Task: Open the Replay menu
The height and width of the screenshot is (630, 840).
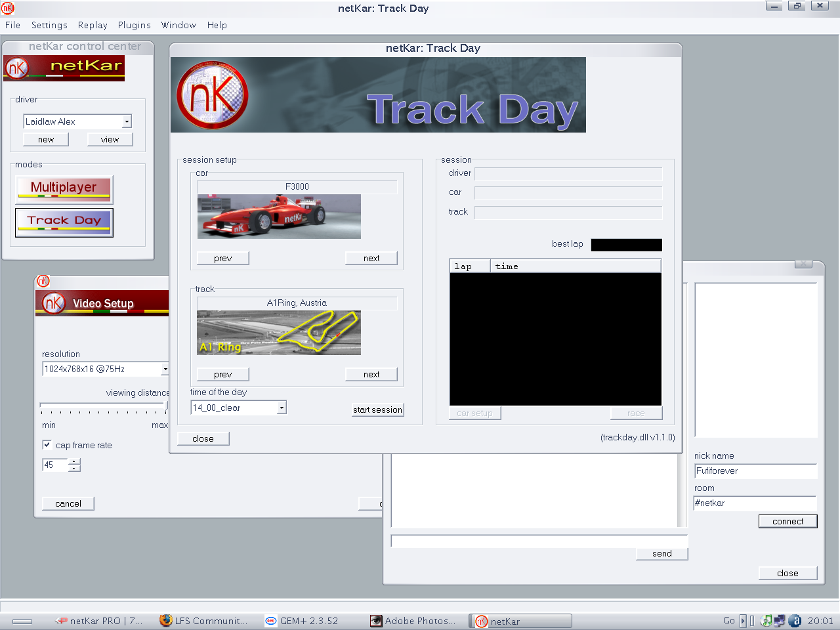Action: pos(93,25)
